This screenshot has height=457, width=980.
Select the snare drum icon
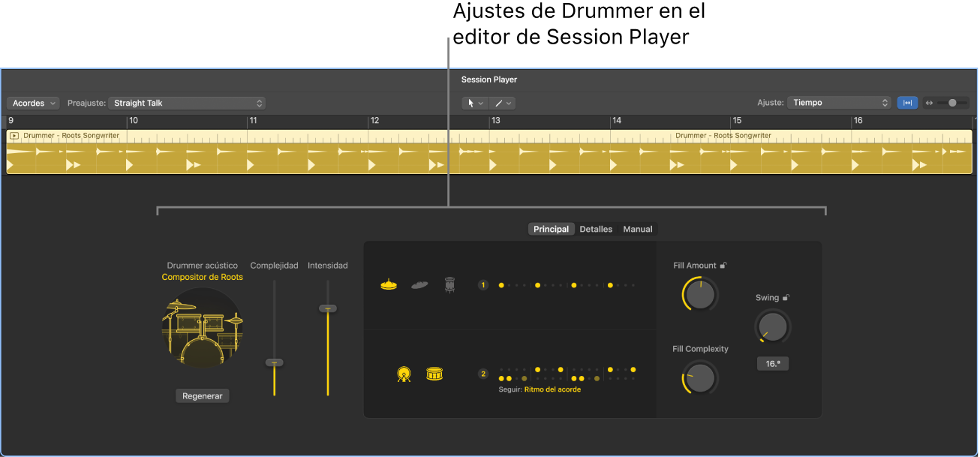434,373
